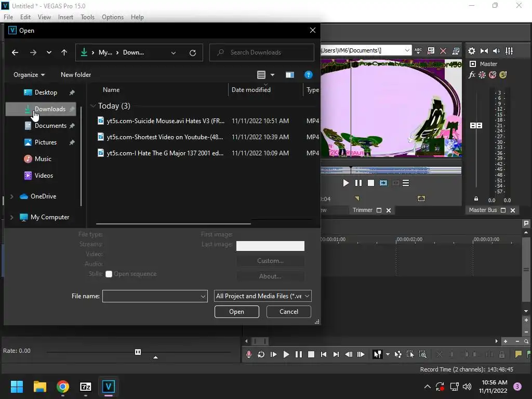
Task: Go to start using transport bar
Action: point(324,354)
